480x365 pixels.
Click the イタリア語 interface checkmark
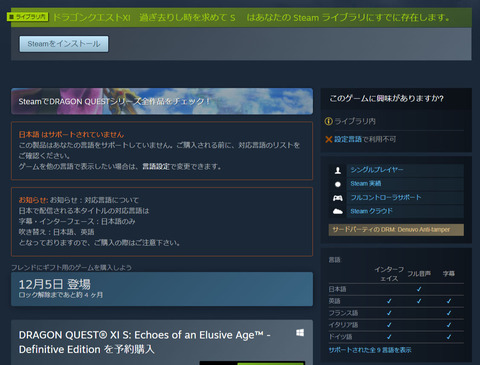(389, 325)
